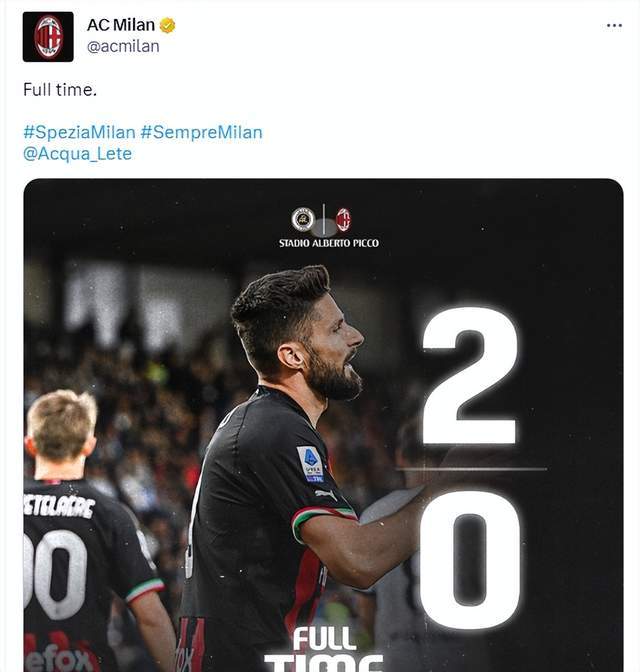Viewport: 640px width, 672px height.
Task: Open the #SpeziaMilan hashtag
Action: 79,132
